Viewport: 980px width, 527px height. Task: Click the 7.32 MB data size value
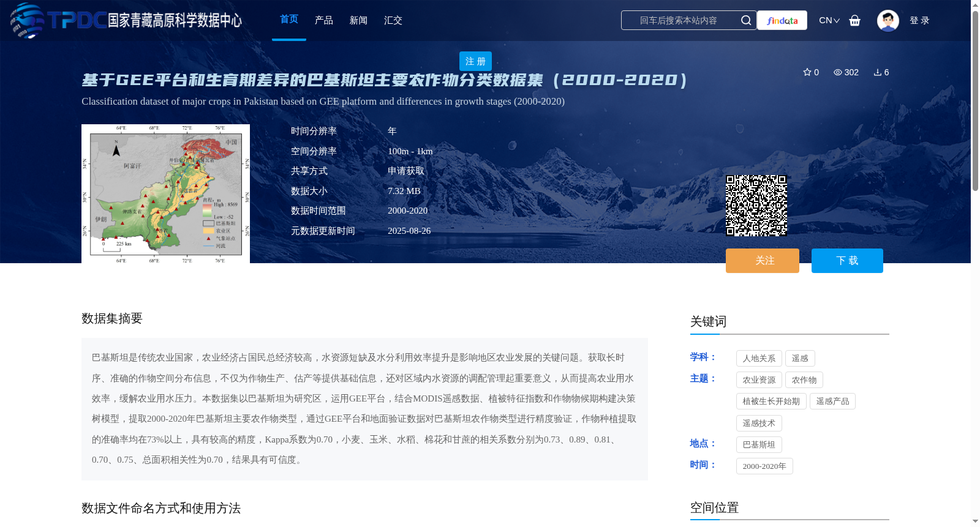(404, 191)
